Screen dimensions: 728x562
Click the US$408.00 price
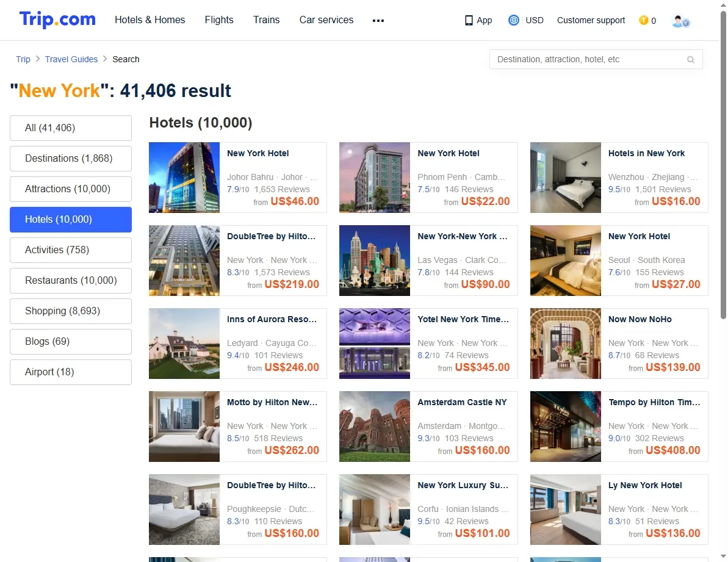point(672,450)
